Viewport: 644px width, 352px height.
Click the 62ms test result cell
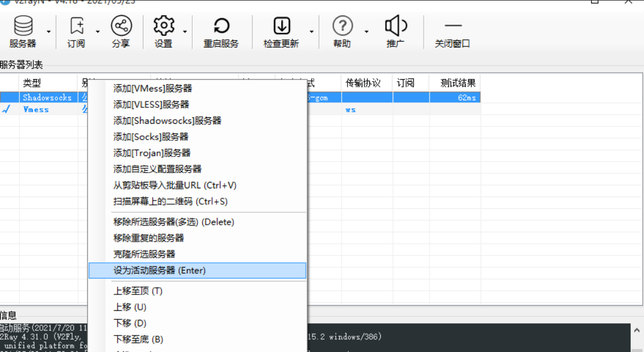(455, 97)
